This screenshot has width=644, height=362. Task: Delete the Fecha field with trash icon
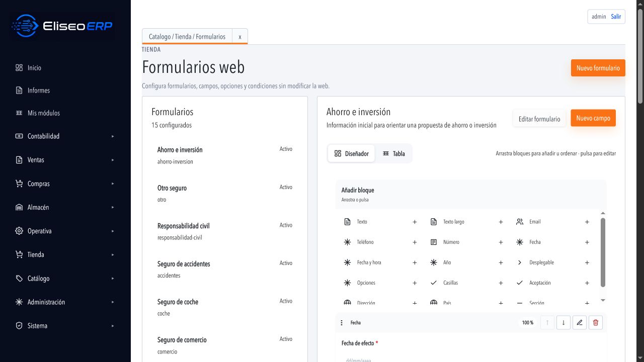coord(596,323)
